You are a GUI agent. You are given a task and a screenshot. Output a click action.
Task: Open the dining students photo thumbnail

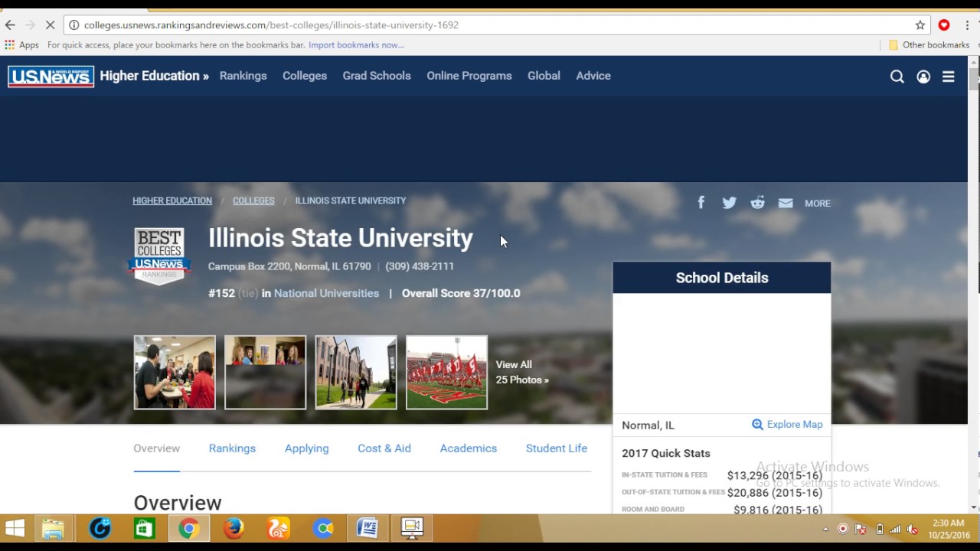(175, 373)
